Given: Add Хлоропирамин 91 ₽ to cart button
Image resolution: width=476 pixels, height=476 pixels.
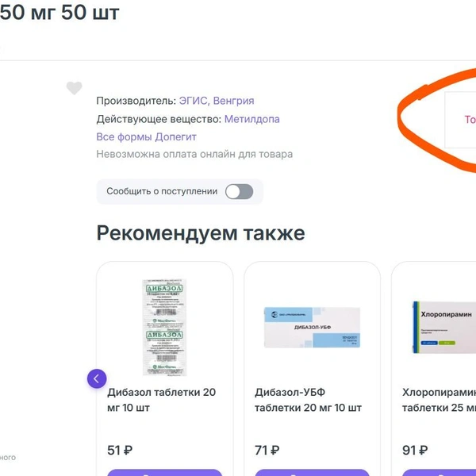Looking at the screenshot, I should point(439,472).
